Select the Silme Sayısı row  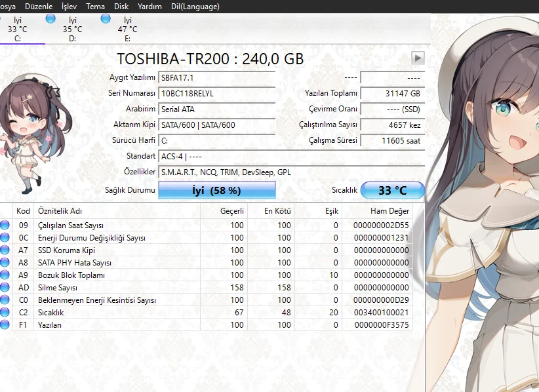(207, 288)
